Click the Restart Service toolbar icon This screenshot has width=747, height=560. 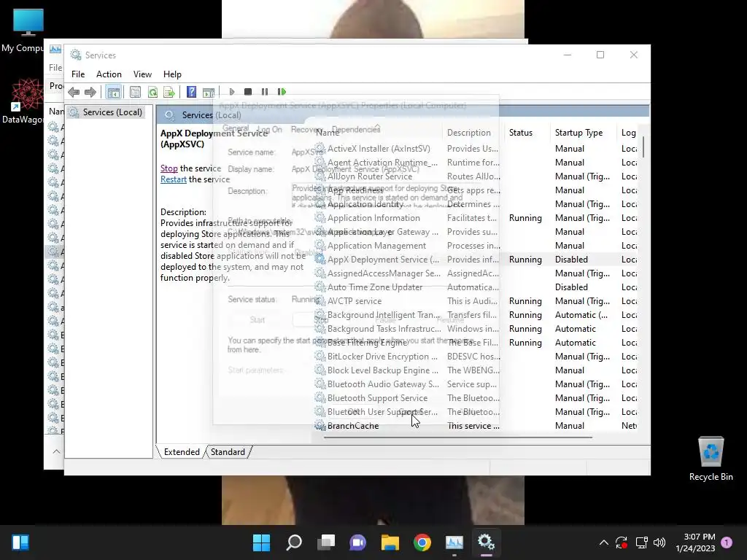[282, 92]
